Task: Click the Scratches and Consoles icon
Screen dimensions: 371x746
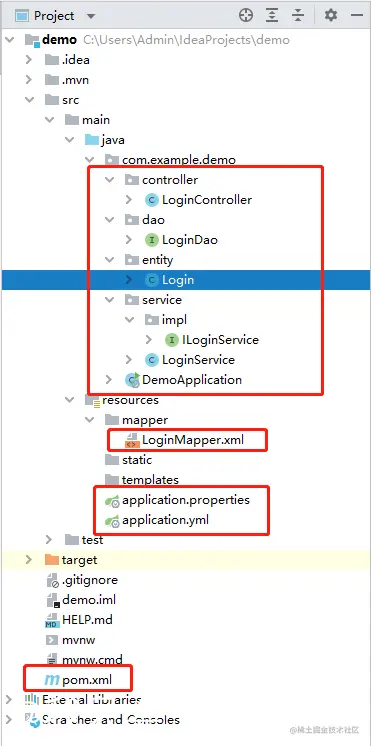Action: (32, 720)
